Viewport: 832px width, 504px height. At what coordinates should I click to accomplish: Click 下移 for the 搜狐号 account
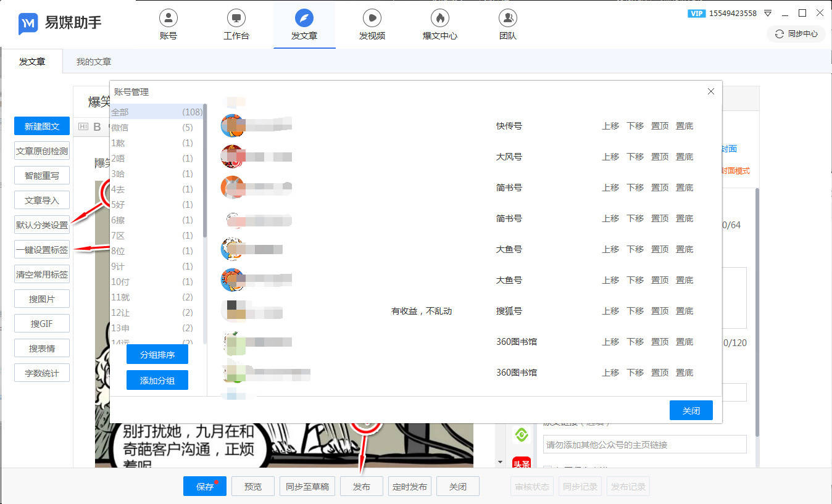(635, 311)
